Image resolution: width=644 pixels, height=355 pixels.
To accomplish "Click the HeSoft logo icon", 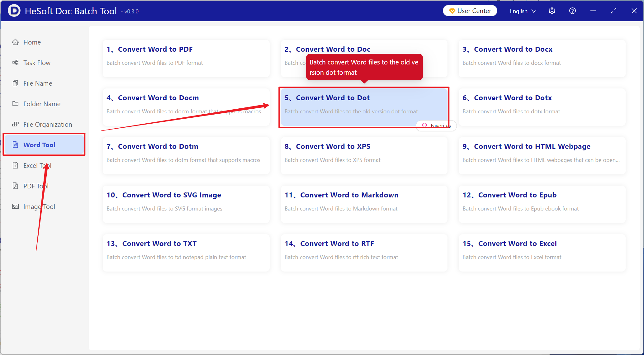I will pos(14,11).
